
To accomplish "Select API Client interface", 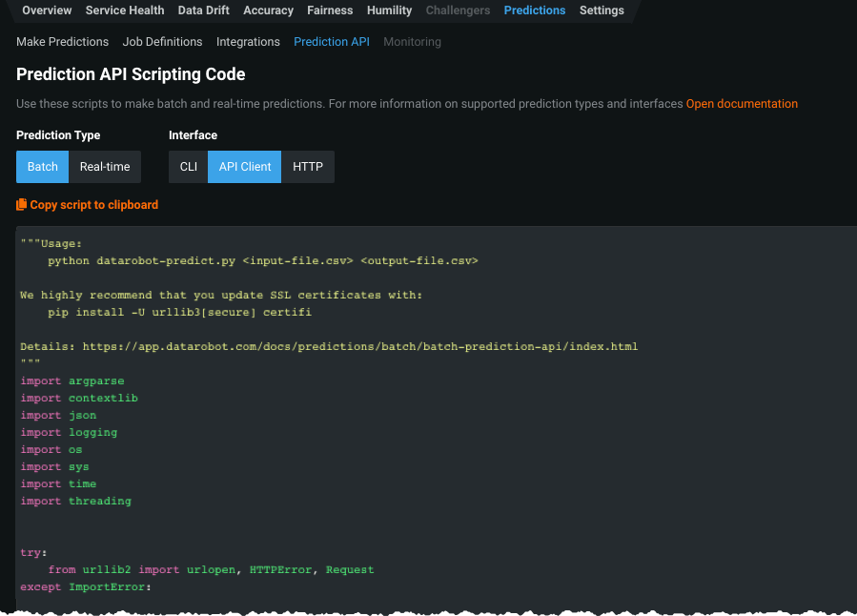I will tap(245, 167).
